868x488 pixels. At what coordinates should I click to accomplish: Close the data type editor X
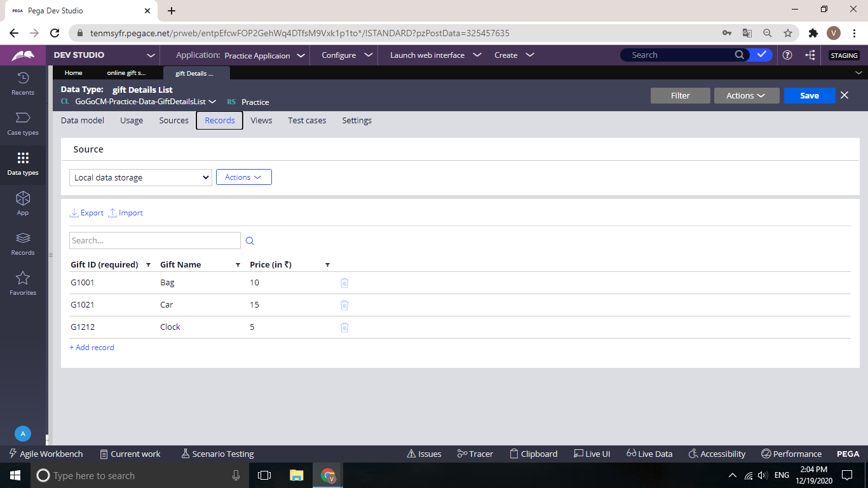tap(844, 95)
